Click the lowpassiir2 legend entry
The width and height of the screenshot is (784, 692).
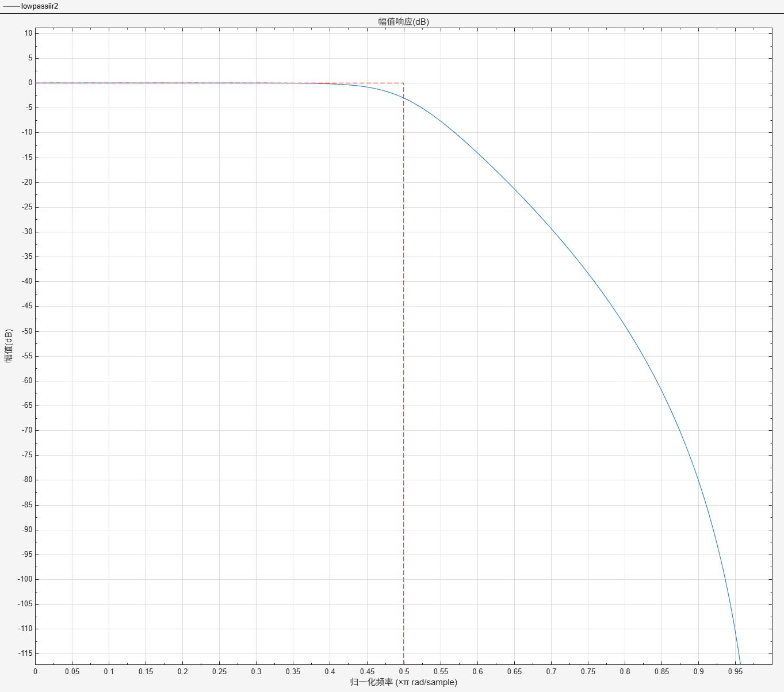30,6
